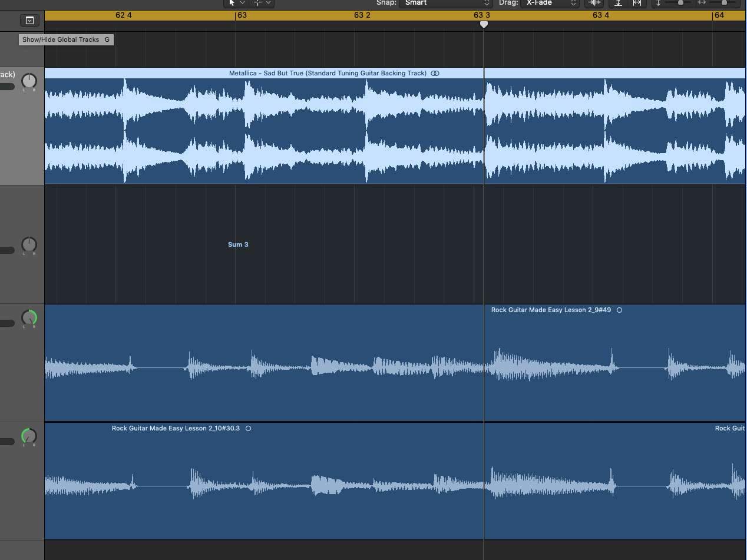Open the left-click pointer tool menu
The width and height of the screenshot is (747, 560).
(235, 3)
